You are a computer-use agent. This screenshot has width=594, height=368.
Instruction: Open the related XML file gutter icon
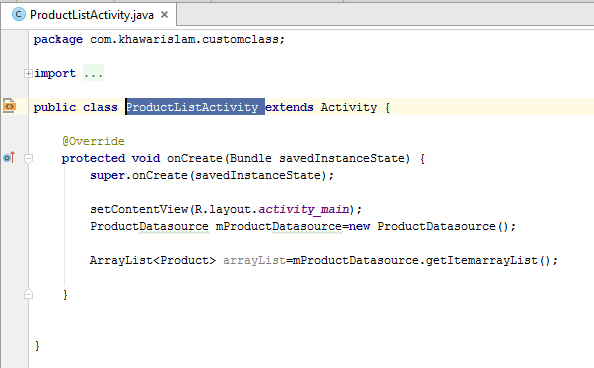9,106
